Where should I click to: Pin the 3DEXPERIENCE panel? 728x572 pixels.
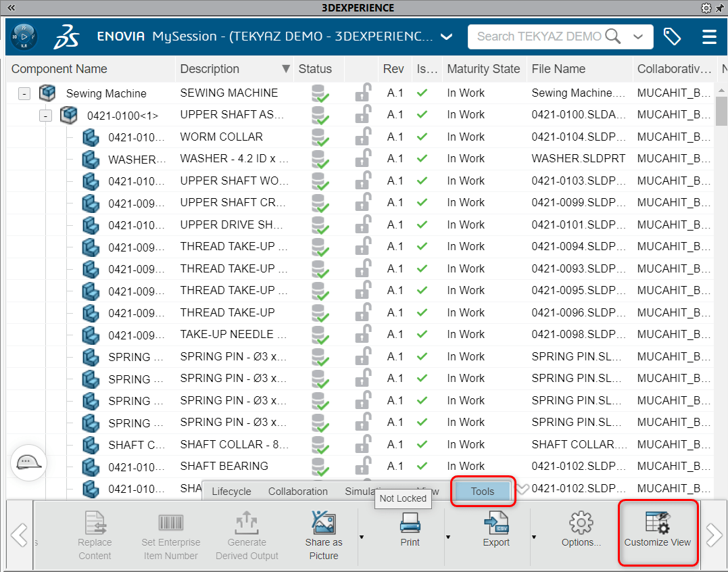click(x=720, y=8)
